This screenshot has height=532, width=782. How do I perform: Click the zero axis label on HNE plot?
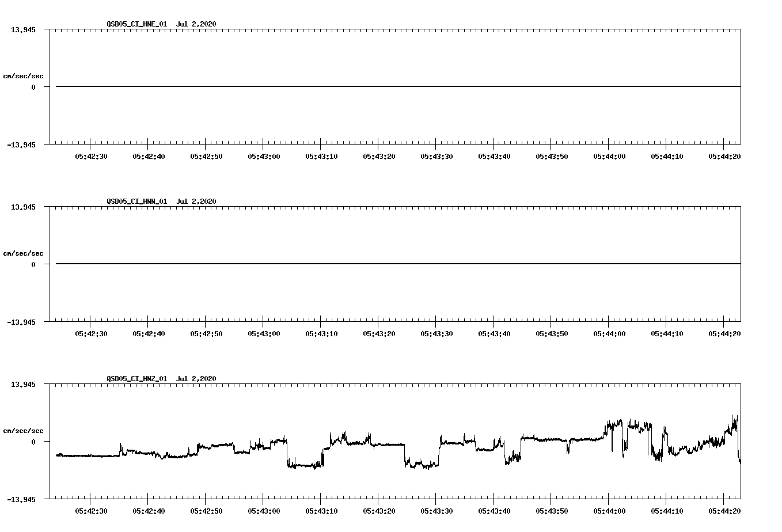coord(33,87)
